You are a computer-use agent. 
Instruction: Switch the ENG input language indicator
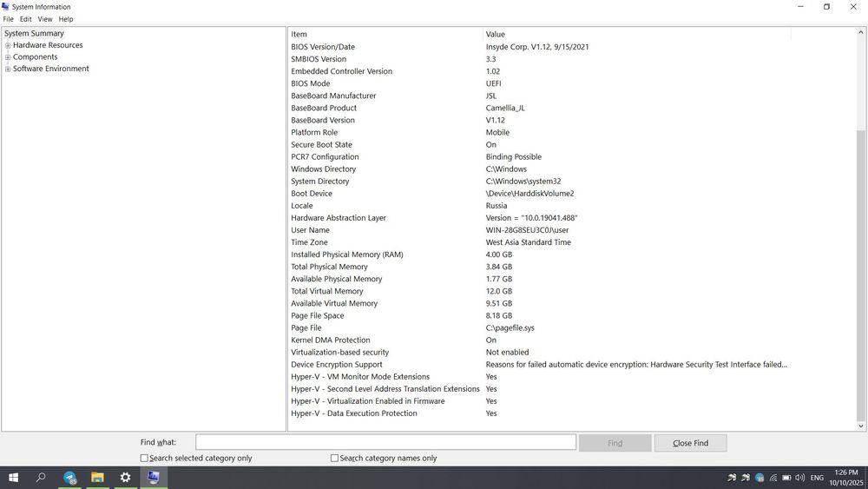coord(817,478)
